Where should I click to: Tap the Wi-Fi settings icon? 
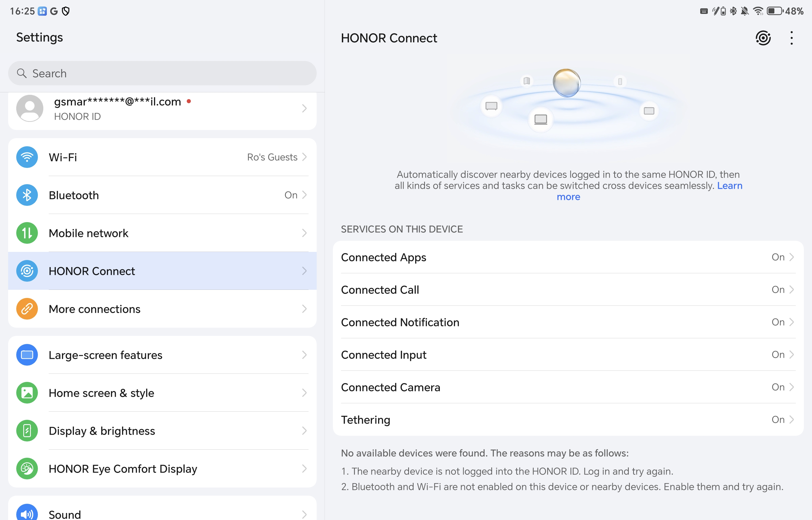point(27,157)
